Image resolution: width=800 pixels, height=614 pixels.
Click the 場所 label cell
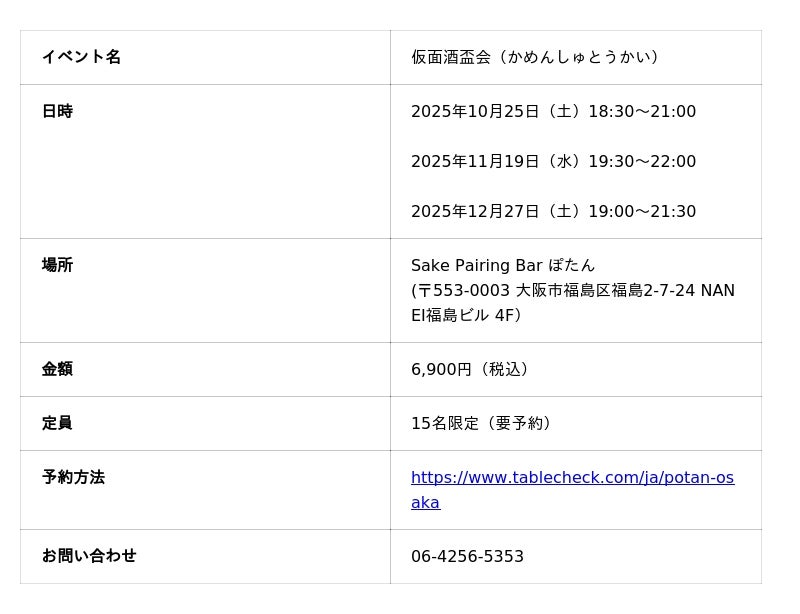(57, 265)
